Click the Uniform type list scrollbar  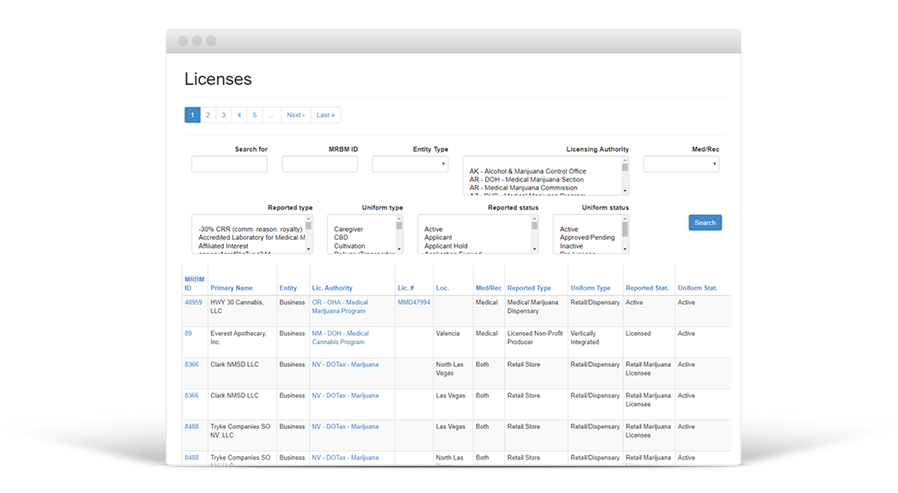399,234
